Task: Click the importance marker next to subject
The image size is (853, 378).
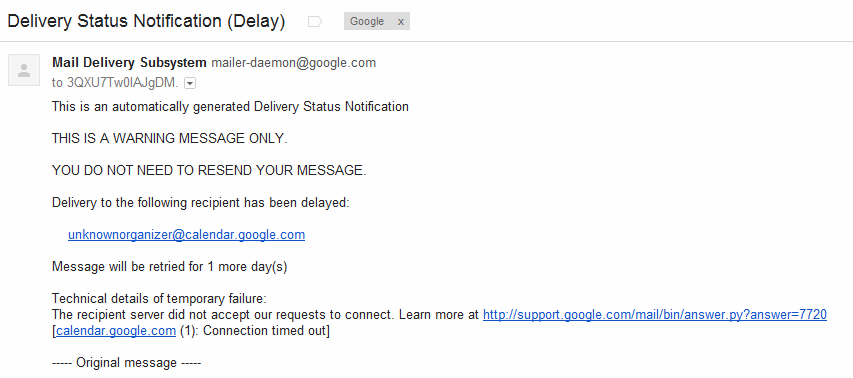Action: [314, 21]
